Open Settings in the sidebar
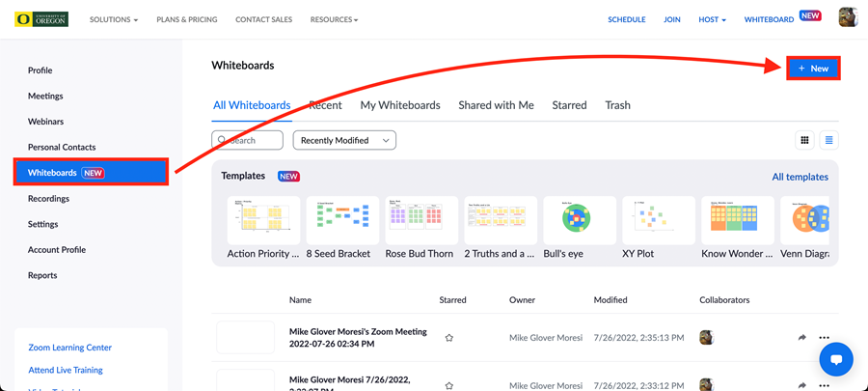 pyautogui.click(x=42, y=224)
